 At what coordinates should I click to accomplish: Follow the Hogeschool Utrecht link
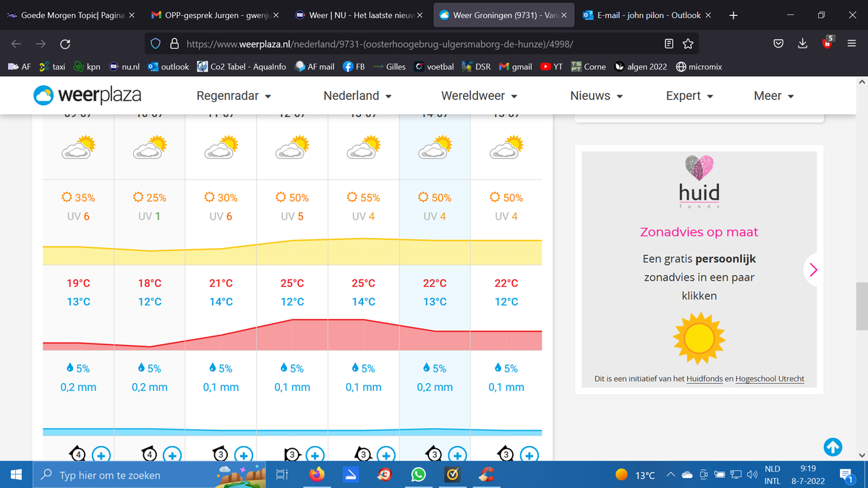click(x=770, y=379)
